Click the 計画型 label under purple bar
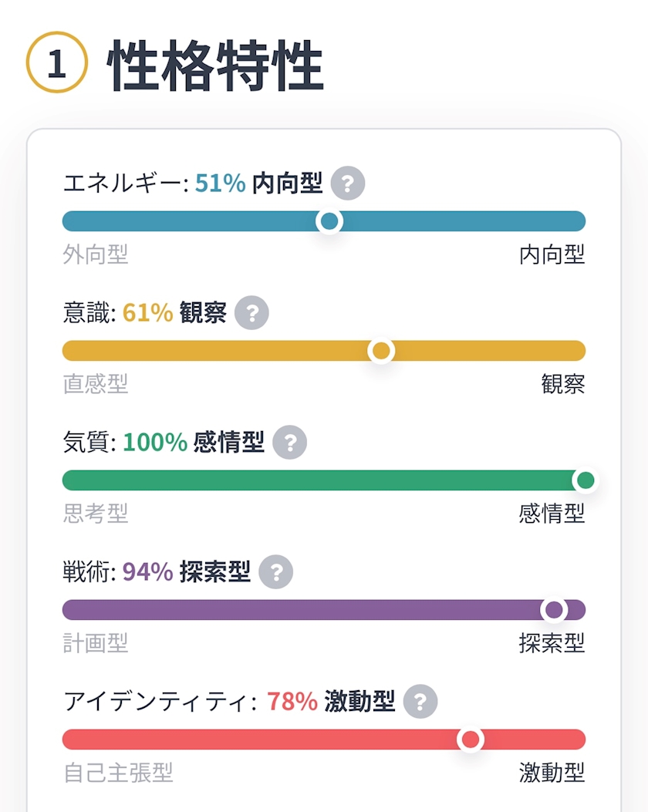 [96, 643]
